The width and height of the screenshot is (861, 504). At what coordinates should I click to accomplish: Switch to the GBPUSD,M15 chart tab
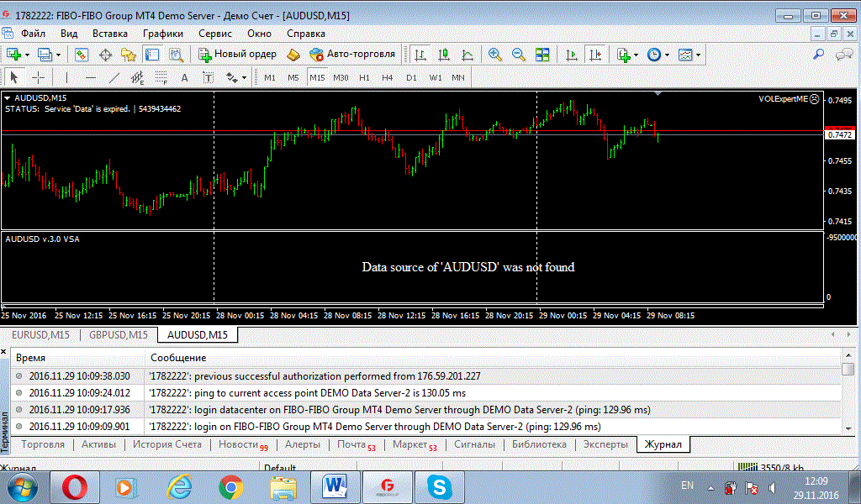point(119,334)
